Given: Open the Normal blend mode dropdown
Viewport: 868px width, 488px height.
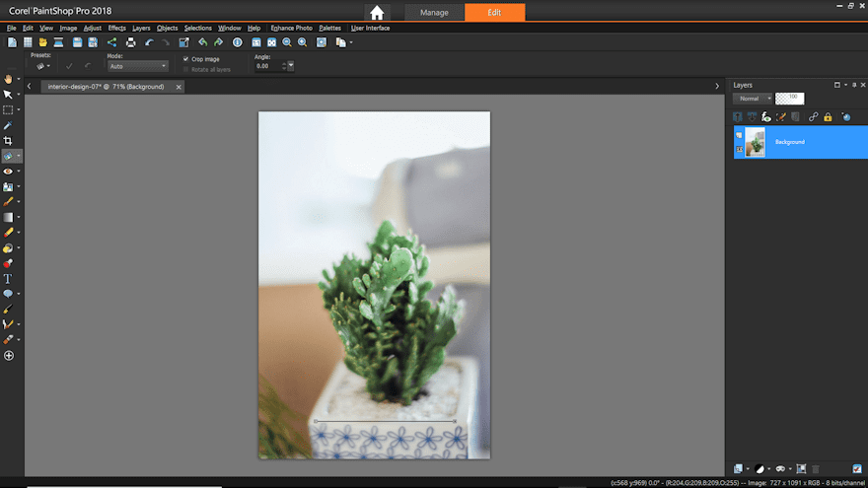Looking at the screenshot, I should (753, 99).
